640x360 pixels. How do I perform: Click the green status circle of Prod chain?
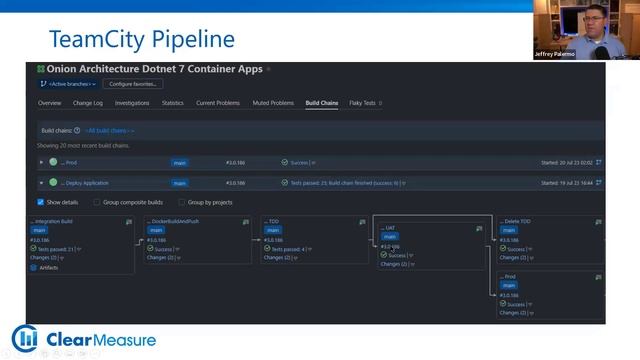53,162
